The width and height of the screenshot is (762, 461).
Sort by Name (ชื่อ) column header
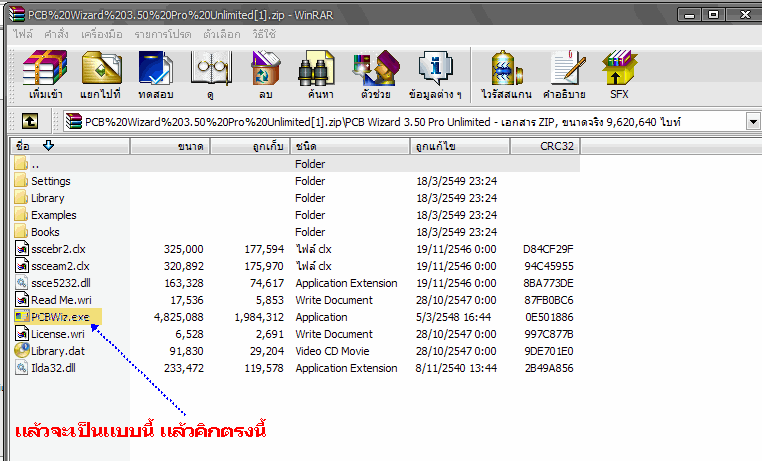pos(69,146)
